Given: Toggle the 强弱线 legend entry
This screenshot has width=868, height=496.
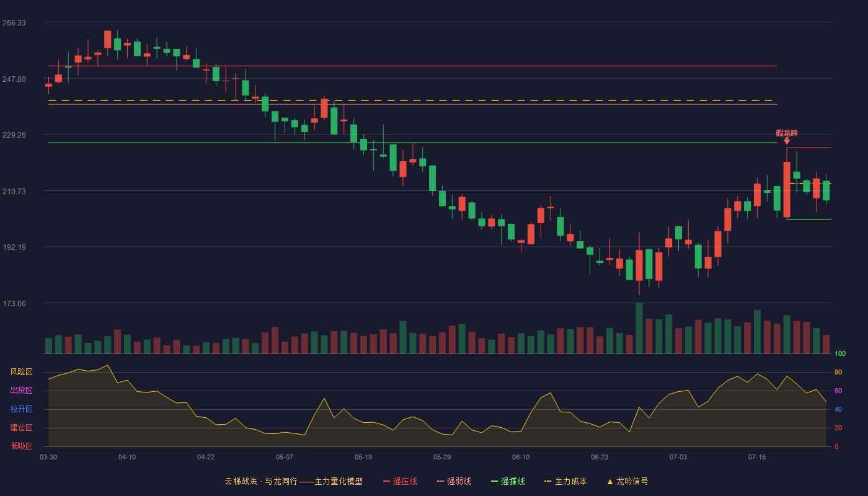Looking at the screenshot, I should coord(454,481).
